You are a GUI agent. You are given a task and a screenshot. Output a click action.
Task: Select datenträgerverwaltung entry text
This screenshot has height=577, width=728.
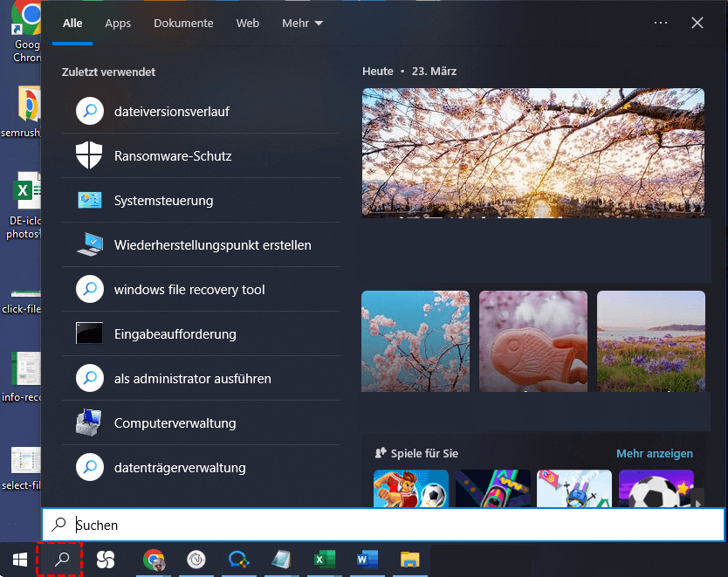[180, 468]
